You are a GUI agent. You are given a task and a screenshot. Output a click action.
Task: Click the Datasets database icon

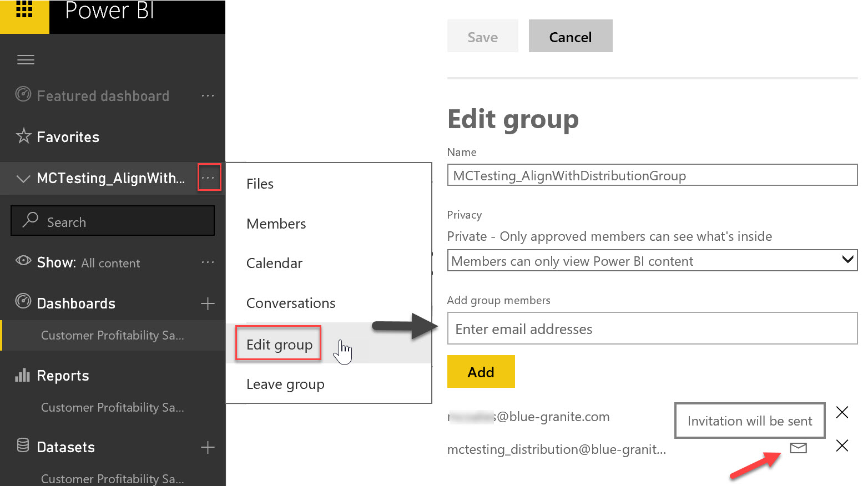click(x=23, y=445)
